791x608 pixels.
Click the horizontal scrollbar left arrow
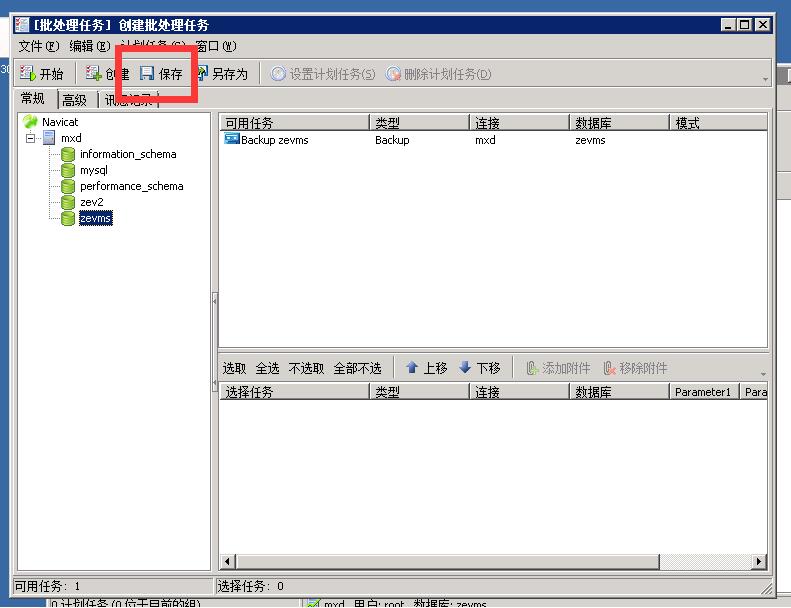pyautogui.click(x=228, y=561)
